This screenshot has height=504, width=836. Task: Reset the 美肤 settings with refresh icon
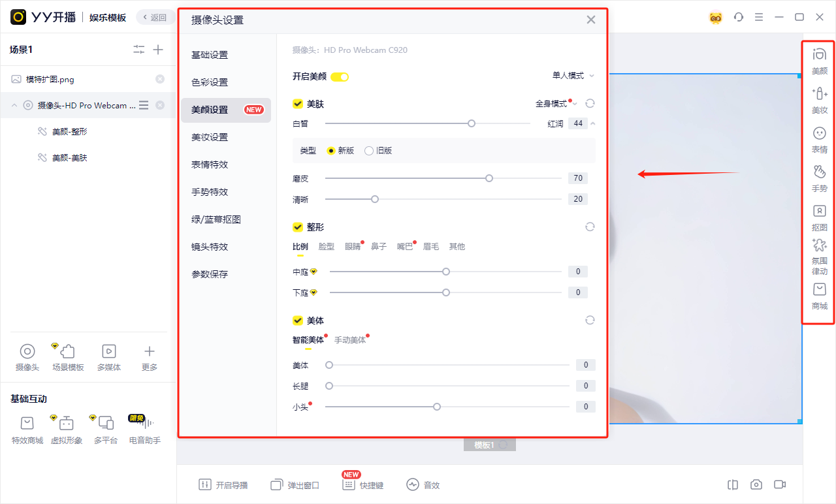coord(590,103)
